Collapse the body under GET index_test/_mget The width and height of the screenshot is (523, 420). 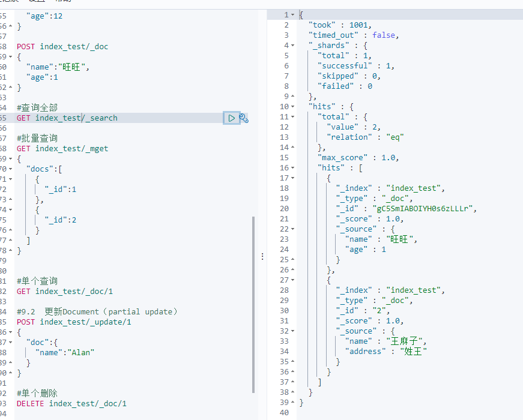pyautogui.click(x=10, y=158)
